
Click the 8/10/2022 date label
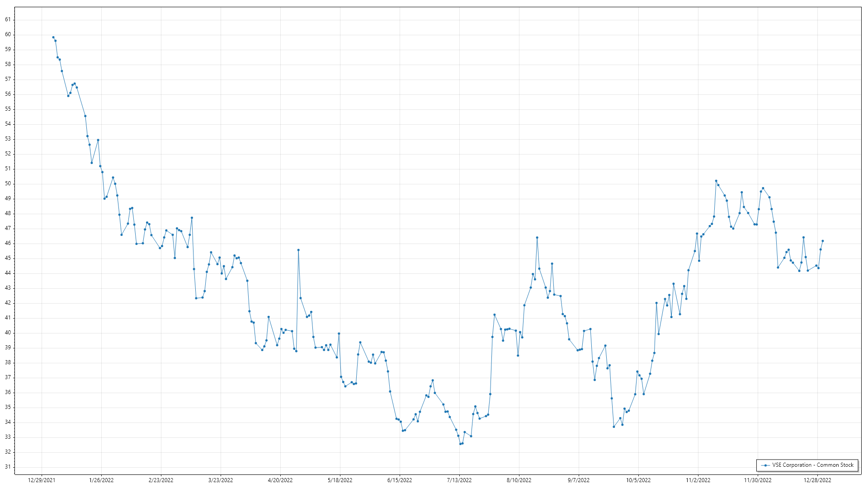pyautogui.click(x=519, y=480)
